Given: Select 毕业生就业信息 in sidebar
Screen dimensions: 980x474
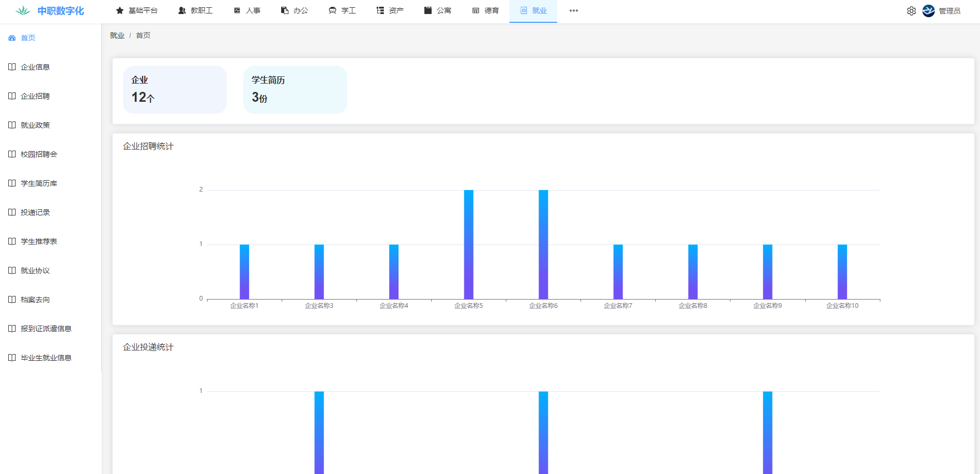Looking at the screenshot, I should click(46, 358).
